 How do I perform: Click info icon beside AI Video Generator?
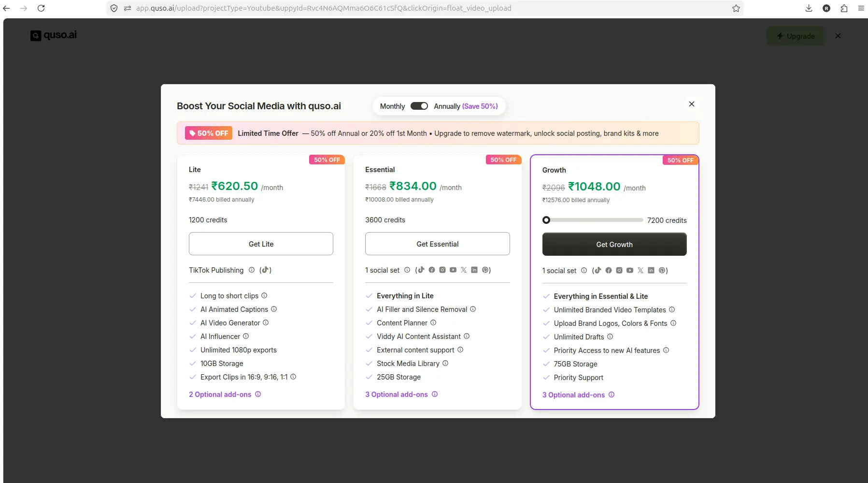tap(266, 322)
